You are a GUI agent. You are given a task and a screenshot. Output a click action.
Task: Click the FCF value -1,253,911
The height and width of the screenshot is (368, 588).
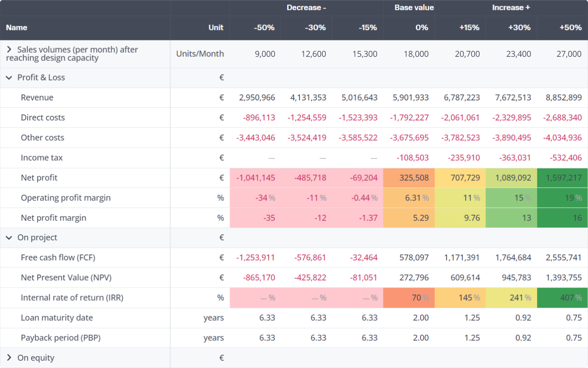coord(255,258)
